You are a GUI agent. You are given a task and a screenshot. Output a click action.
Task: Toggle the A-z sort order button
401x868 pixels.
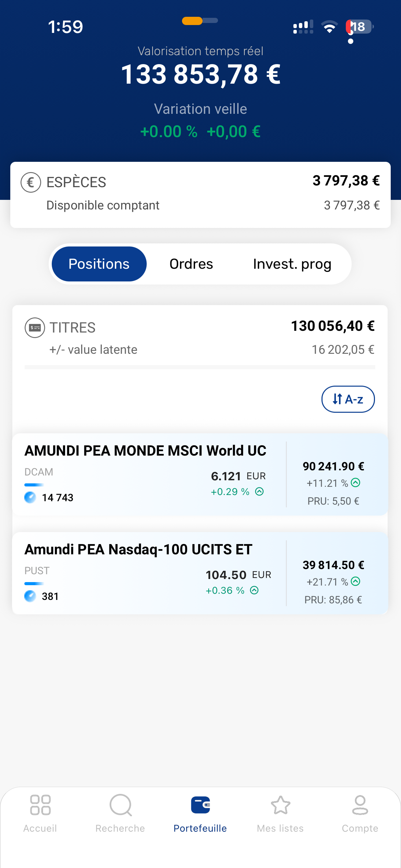click(x=348, y=399)
